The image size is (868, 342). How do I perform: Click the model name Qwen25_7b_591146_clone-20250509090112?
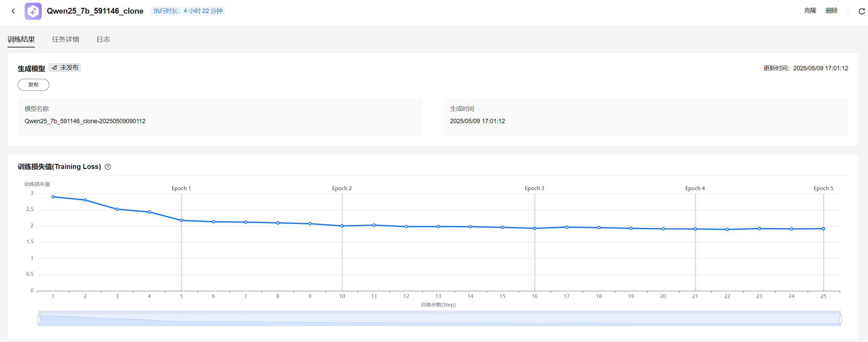click(x=85, y=121)
